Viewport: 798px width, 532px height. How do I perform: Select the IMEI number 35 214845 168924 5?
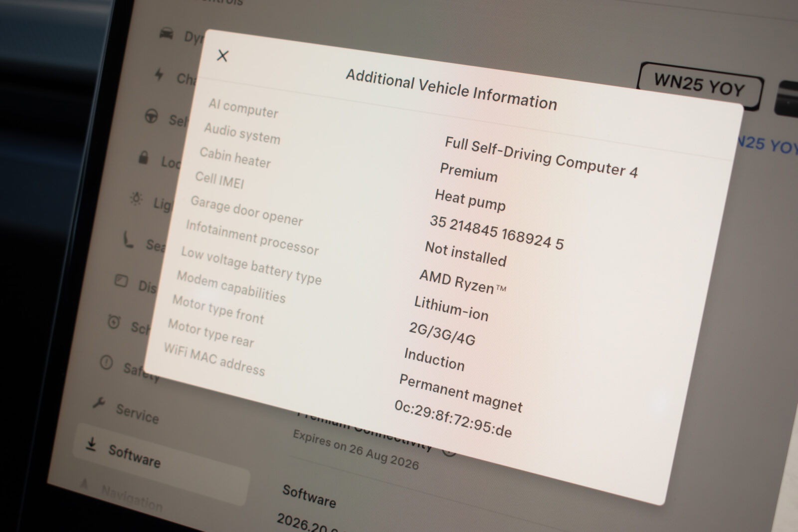point(497,232)
